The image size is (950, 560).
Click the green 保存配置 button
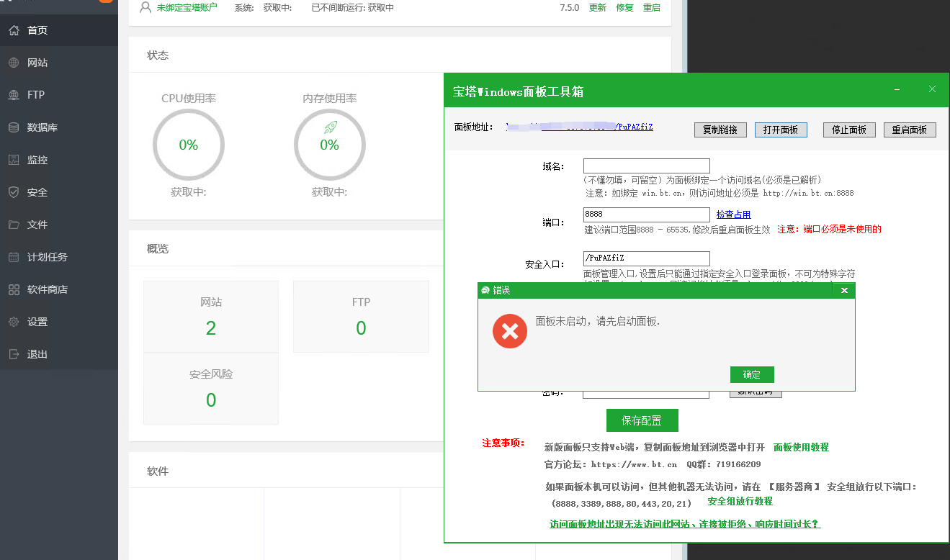coord(642,420)
